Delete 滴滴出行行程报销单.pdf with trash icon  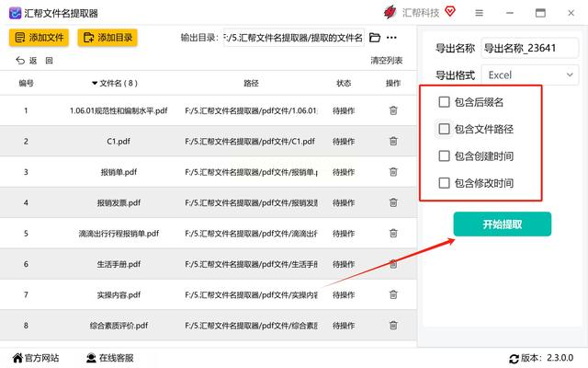(x=393, y=233)
